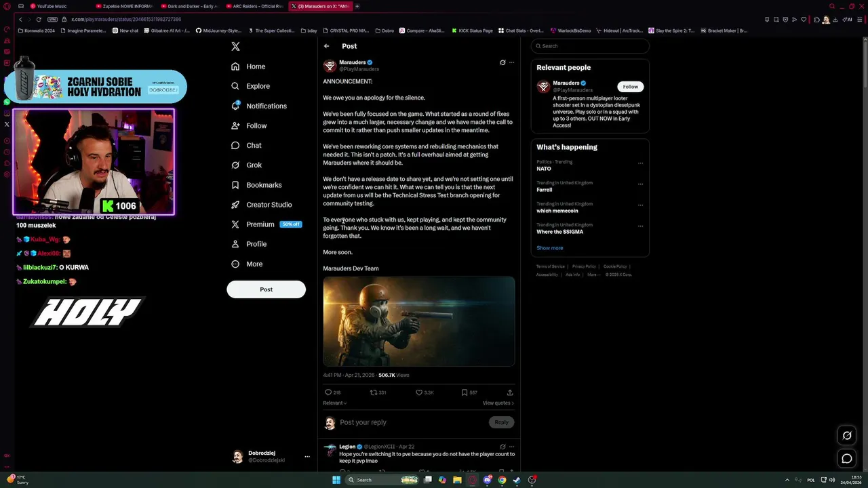Open the three-dot menu beside NATO trend
The height and width of the screenshot is (488, 868).
[640, 163]
